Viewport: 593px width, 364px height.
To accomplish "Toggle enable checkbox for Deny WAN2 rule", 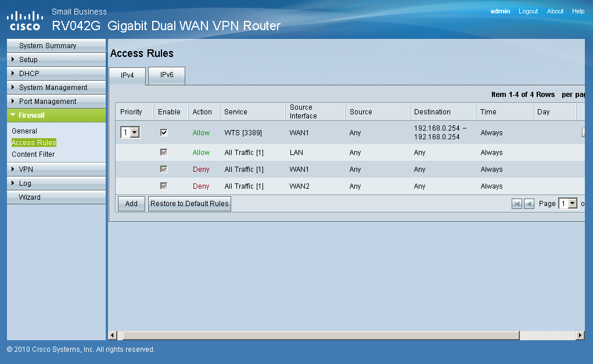I will (x=164, y=186).
